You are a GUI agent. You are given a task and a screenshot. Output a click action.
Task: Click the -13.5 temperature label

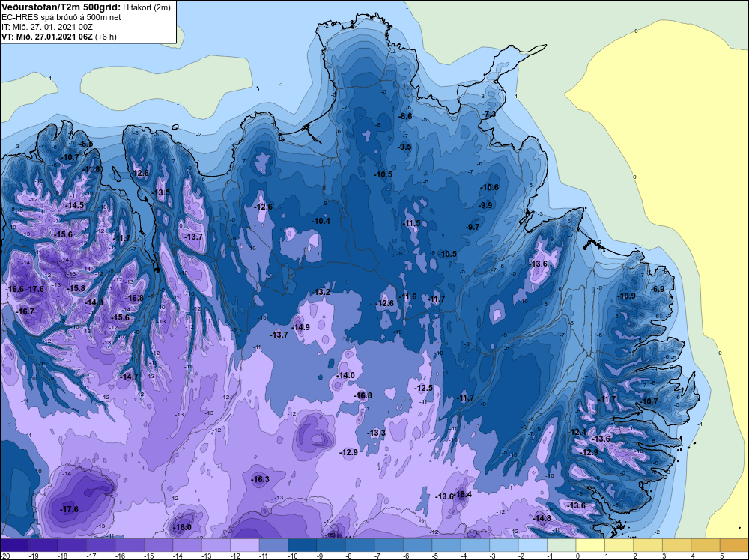[161, 192]
